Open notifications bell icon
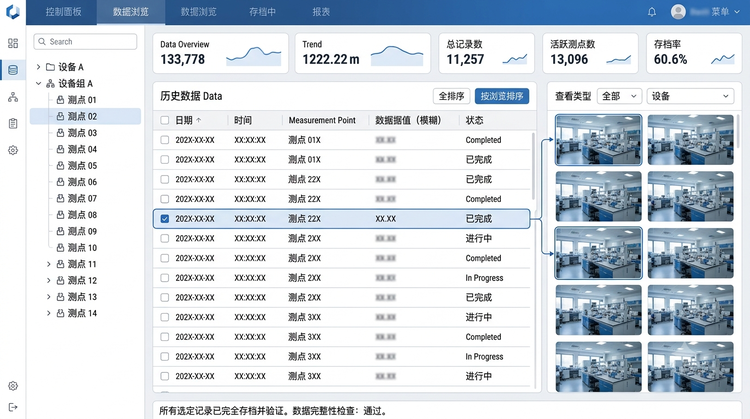Image resolution: width=750 pixels, height=419 pixels. coord(651,12)
